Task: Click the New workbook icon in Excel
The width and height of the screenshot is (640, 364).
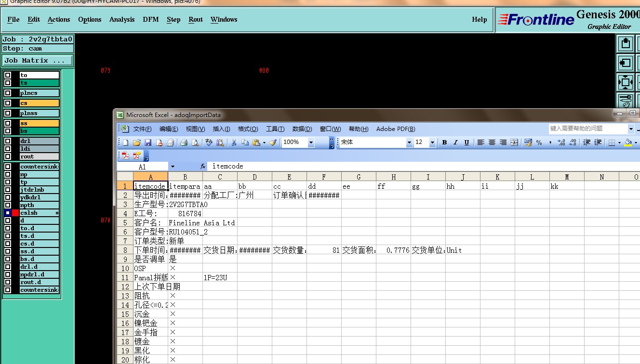Action: (126, 143)
